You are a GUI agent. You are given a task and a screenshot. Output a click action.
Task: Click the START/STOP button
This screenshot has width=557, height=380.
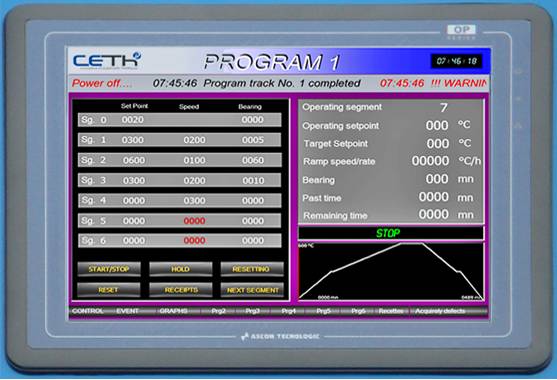109,269
